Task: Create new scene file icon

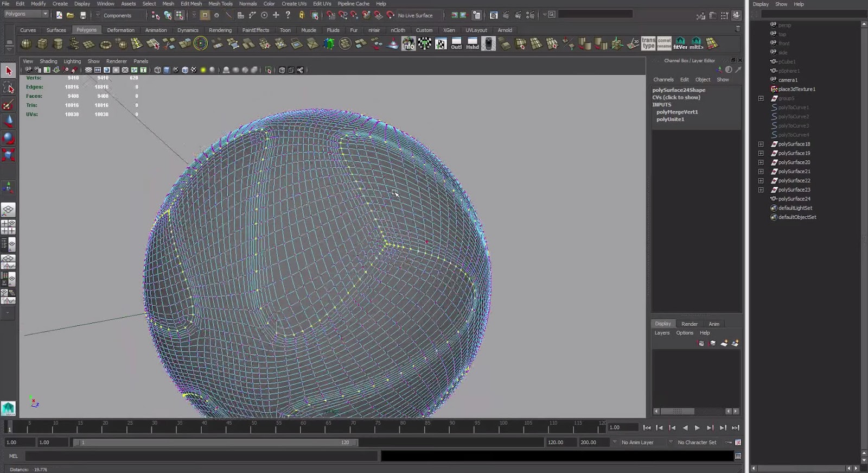Action: [59, 15]
